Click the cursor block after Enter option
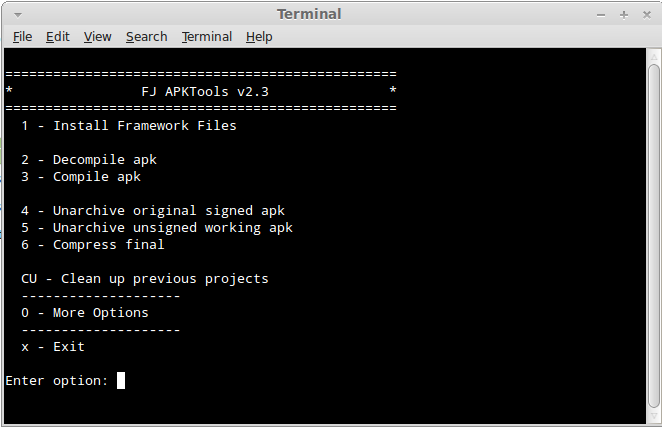This screenshot has height=427, width=662. click(121, 381)
